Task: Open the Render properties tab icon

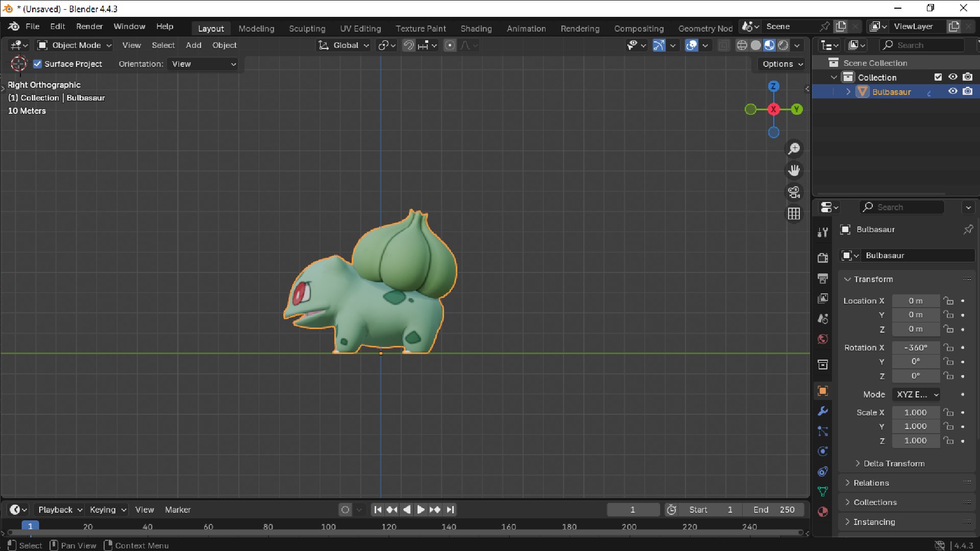Action: click(823, 258)
